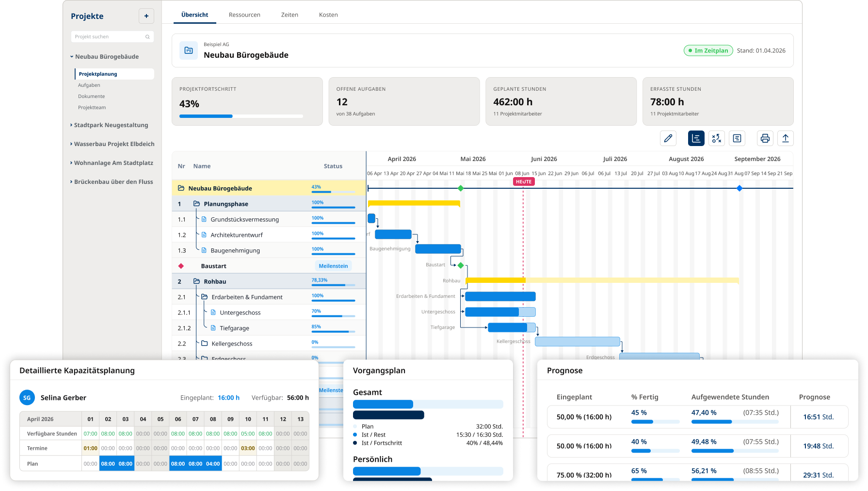Click the folder icon of Rohbau row
This screenshot has width=868, height=491.
196,281
